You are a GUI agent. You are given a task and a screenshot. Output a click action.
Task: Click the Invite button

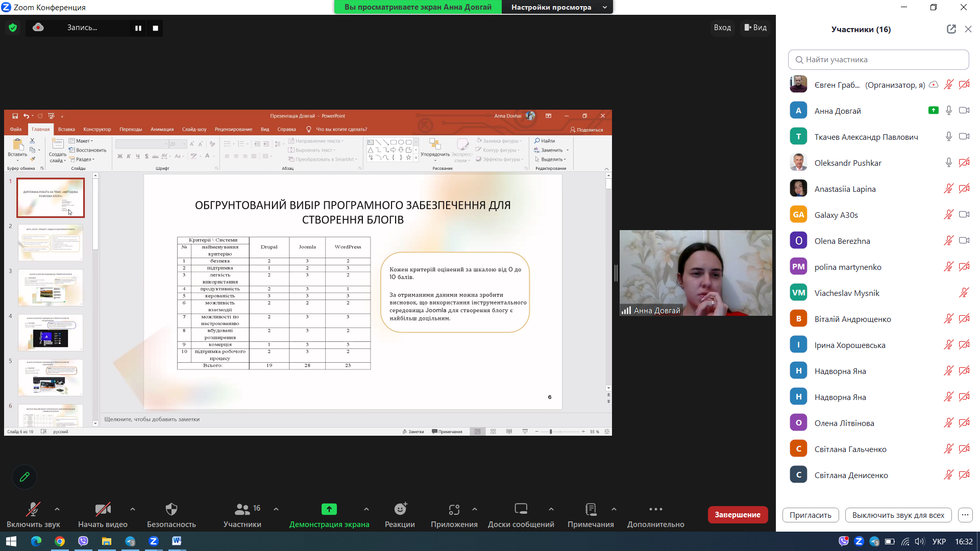[810, 515]
